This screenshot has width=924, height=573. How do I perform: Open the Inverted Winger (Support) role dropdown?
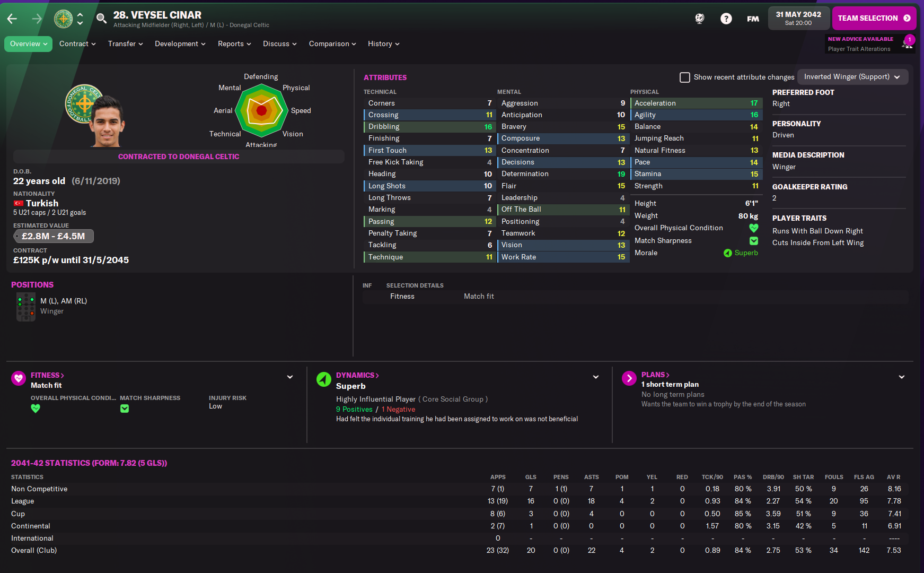(852, 77)
